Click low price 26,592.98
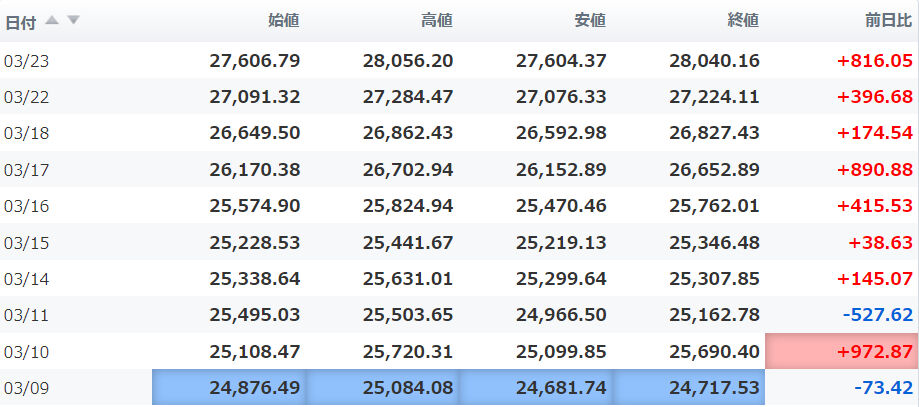The width and height of the screenshot is (919, 407). coord(561,133)
